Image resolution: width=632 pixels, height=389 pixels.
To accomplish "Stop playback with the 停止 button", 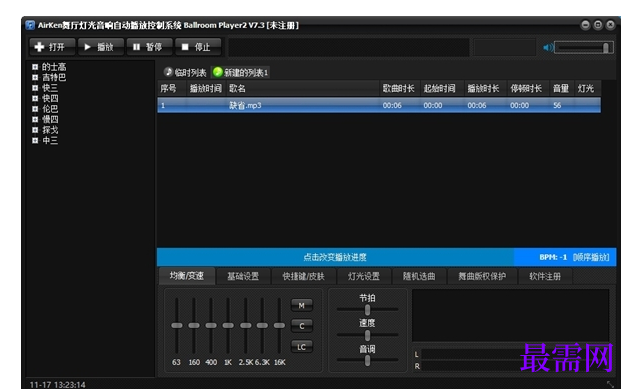I will click(x=198, y=47).
